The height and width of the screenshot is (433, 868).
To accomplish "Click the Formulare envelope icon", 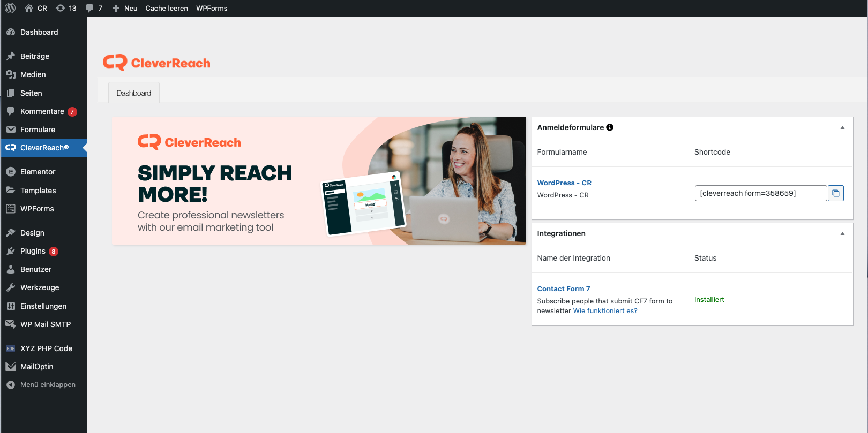I will point(11,130).
